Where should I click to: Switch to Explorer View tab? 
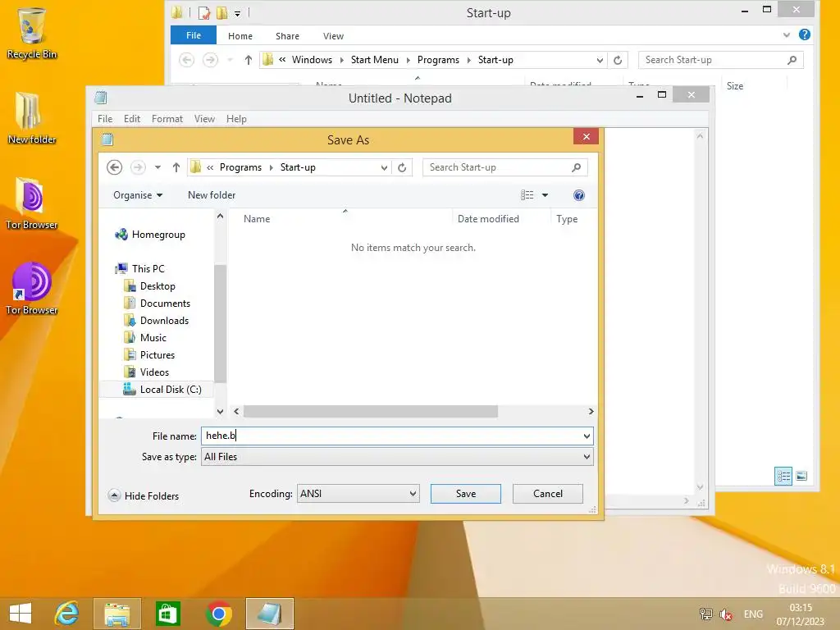333,36
